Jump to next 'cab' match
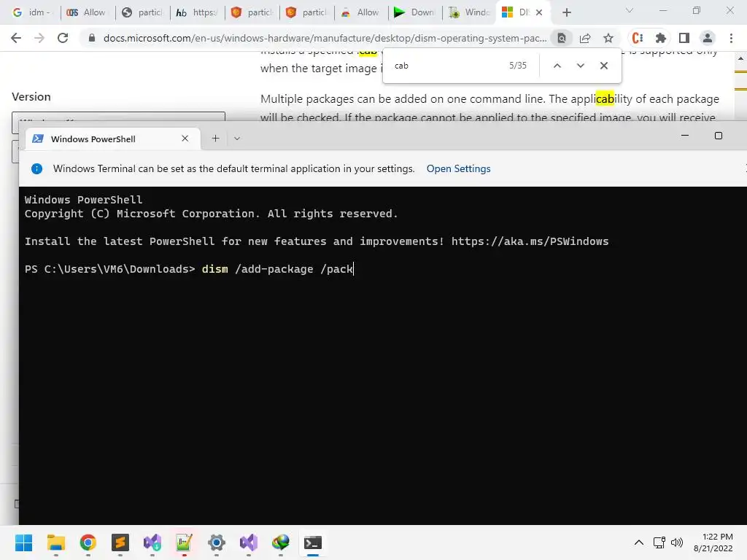This screenshot has width=747, height=560. click(x=580, y=66)
